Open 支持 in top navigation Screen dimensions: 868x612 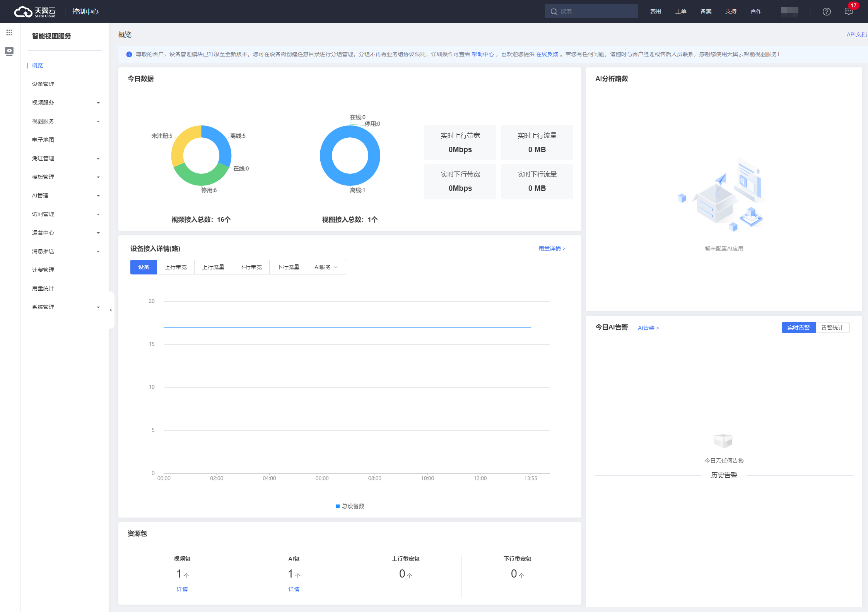pos(731,12)
